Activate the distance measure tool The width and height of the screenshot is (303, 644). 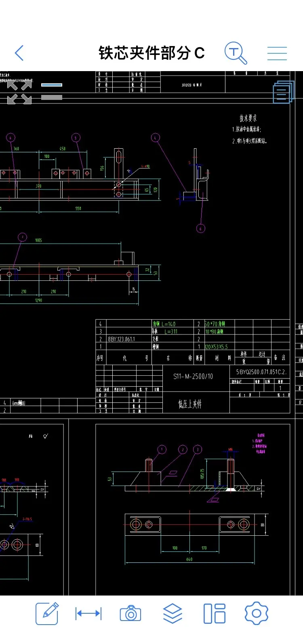(x=88, y=614)
